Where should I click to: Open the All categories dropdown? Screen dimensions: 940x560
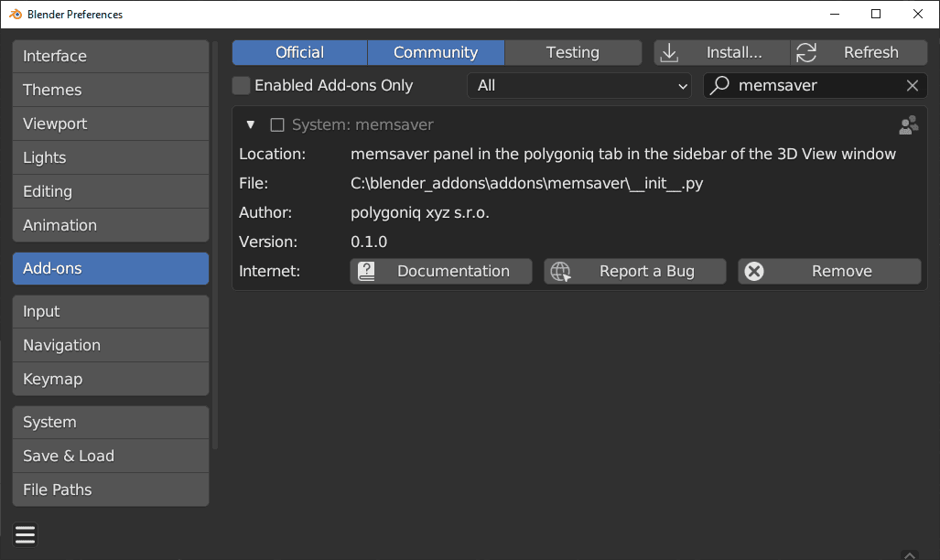pos(578,84)
